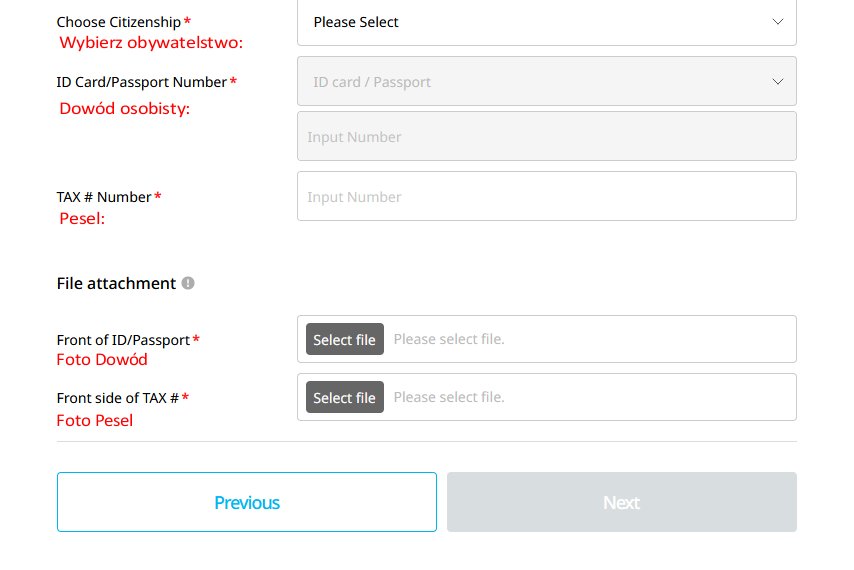The height and width of the screenshot is (570, 854).
Task: Focus the ID Card/Passport Input Number field
Action: pos(547,136)
